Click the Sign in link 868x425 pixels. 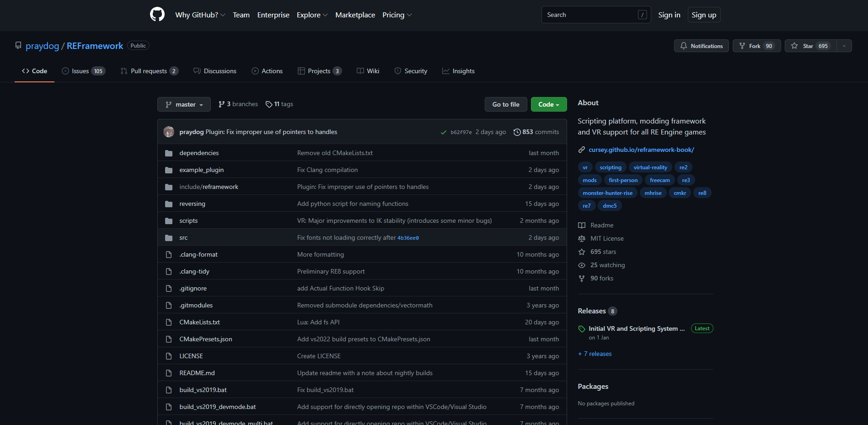coord(669,15)
